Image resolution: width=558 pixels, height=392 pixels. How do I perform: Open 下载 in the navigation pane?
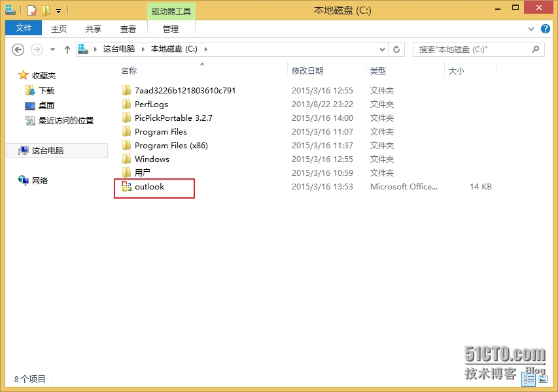[x=46, y=91]
